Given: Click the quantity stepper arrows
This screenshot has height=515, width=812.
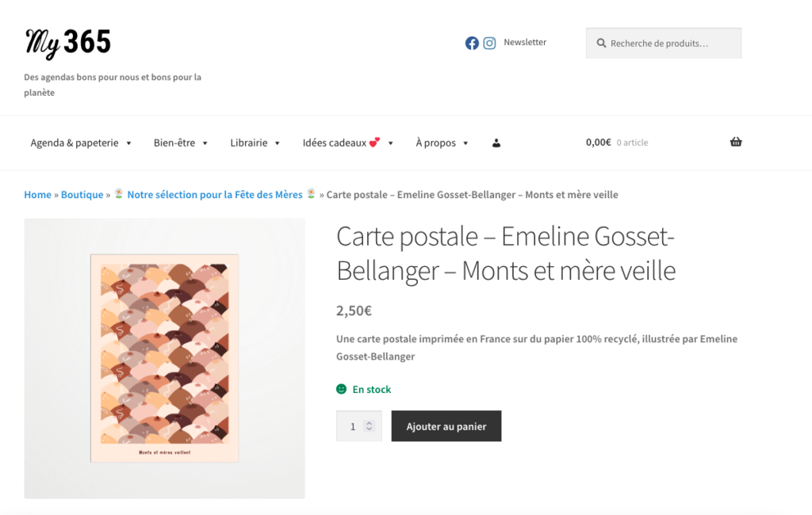Looking at the screenshot, I should coord(369,426).
